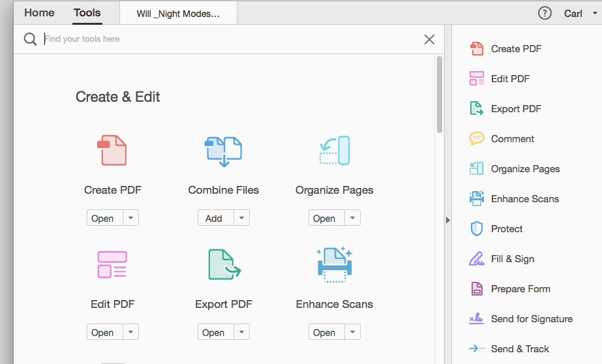The width and height of the screenshot is (602, 364).
Task: Click the Comment speech bubble icon in the sidebar
Action: tap(477, 138)
